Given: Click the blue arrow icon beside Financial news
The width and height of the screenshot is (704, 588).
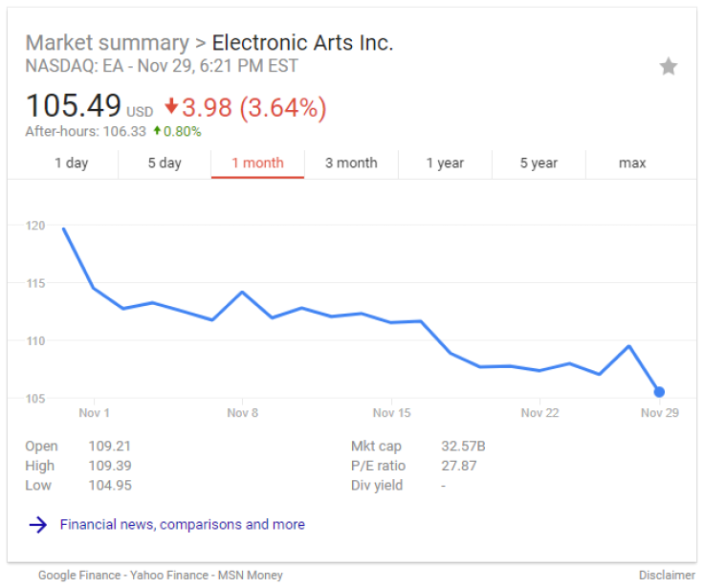Looking at the screenshot, I should 37,524.
